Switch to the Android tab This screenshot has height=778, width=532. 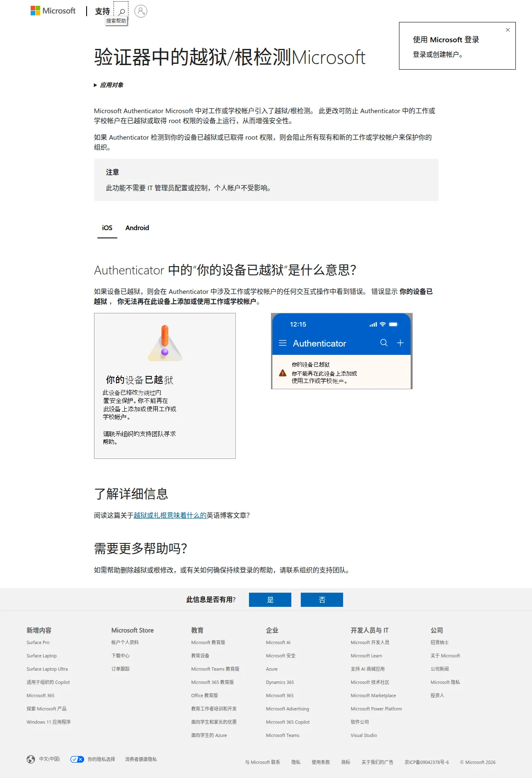(x=137, y=228)
